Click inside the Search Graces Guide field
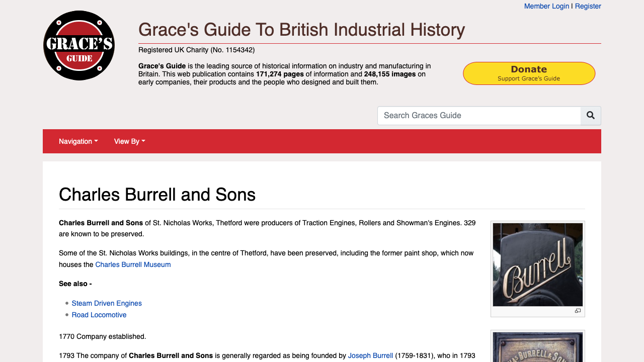 [x=479, y=116]
